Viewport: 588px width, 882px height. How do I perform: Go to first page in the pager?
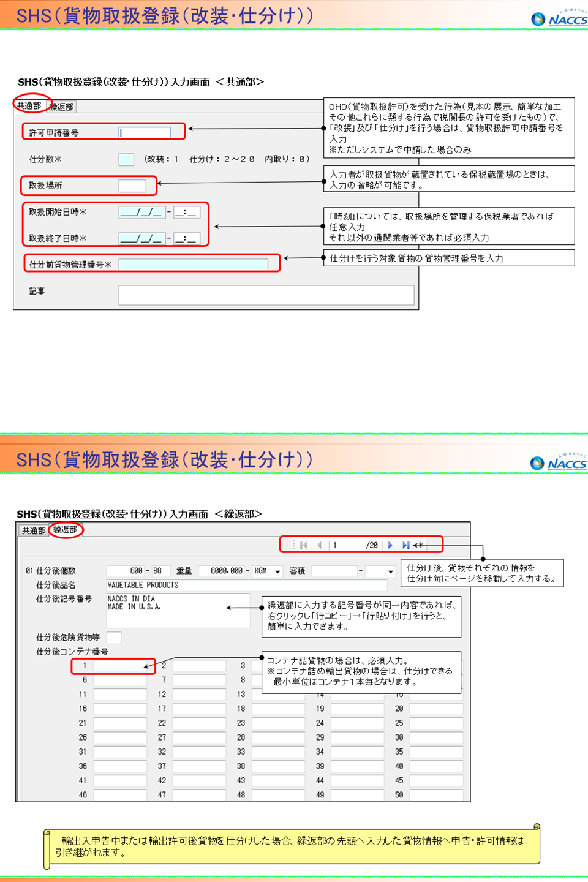(x=304, y=545)
